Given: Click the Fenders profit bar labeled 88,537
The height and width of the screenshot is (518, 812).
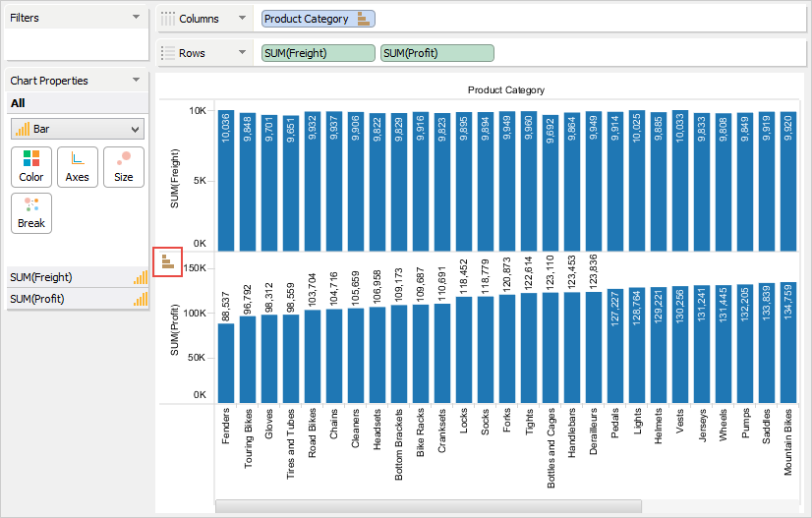Looking at the screenshot, I should pos(226,363).
